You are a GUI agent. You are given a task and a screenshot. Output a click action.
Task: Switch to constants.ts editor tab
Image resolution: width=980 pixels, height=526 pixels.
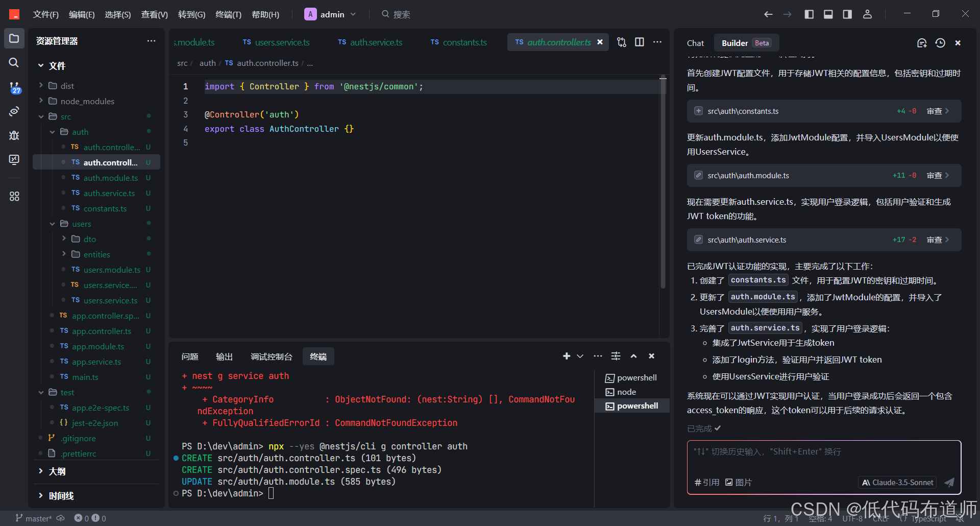(459, 42)
